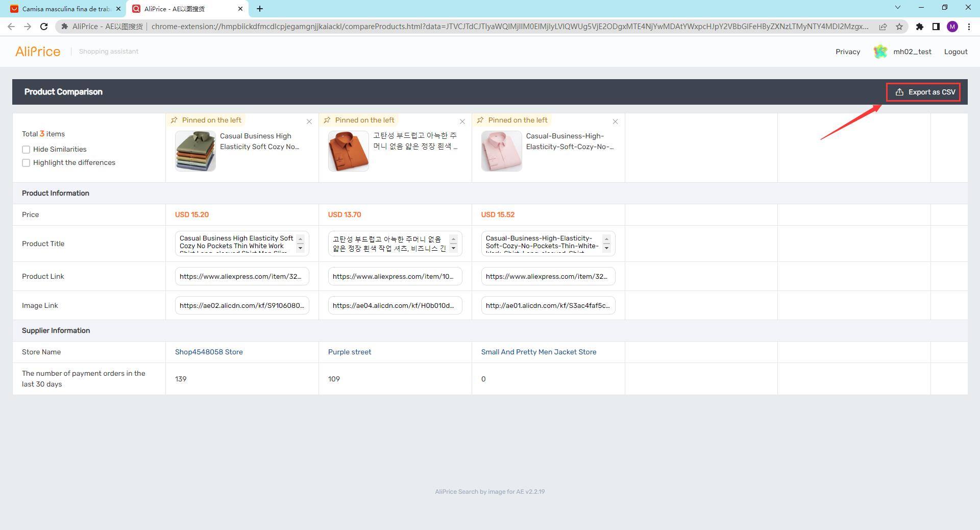The image size is (980, 530).
Task: Open the Privacy link
Action: coord(848,52)
